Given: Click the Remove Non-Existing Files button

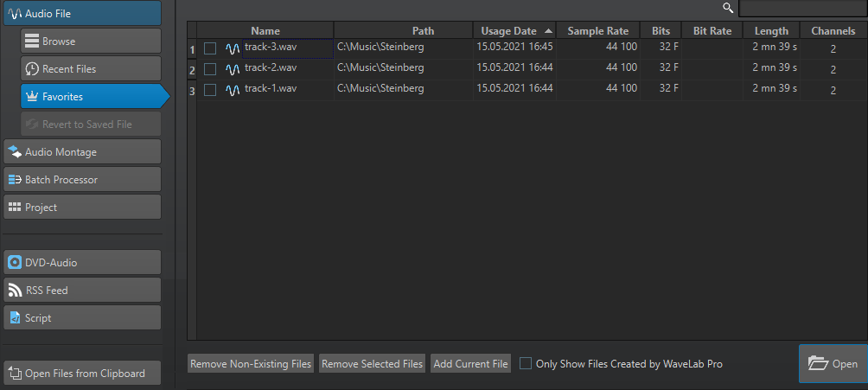Looking at the screenshot, I should click(x=251, y=364).
